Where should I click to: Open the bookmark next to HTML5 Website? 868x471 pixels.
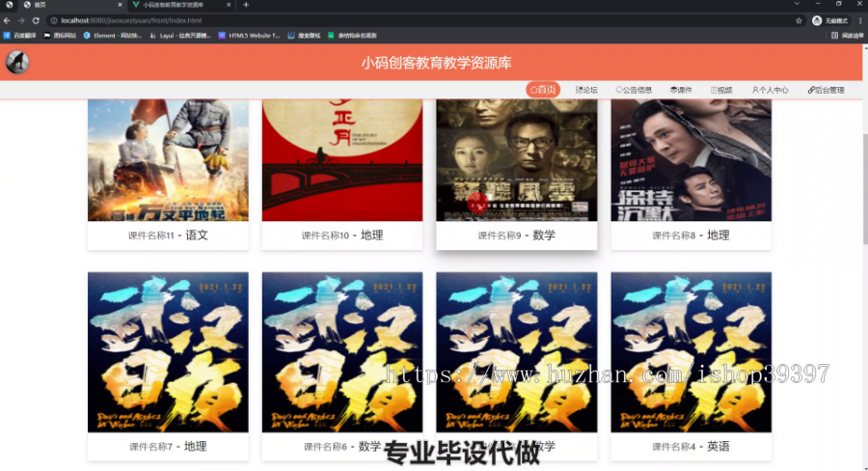304,36
